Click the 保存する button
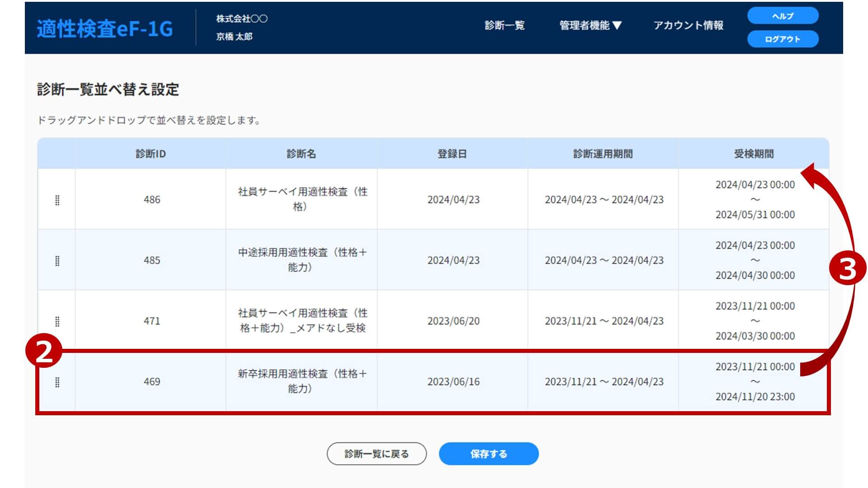 [x=489, y=454]
